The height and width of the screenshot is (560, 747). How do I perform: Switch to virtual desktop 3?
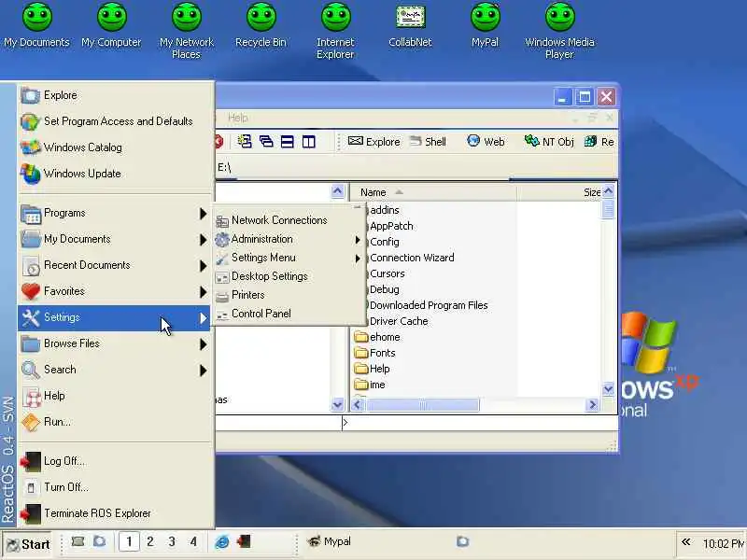click(172, 542)
